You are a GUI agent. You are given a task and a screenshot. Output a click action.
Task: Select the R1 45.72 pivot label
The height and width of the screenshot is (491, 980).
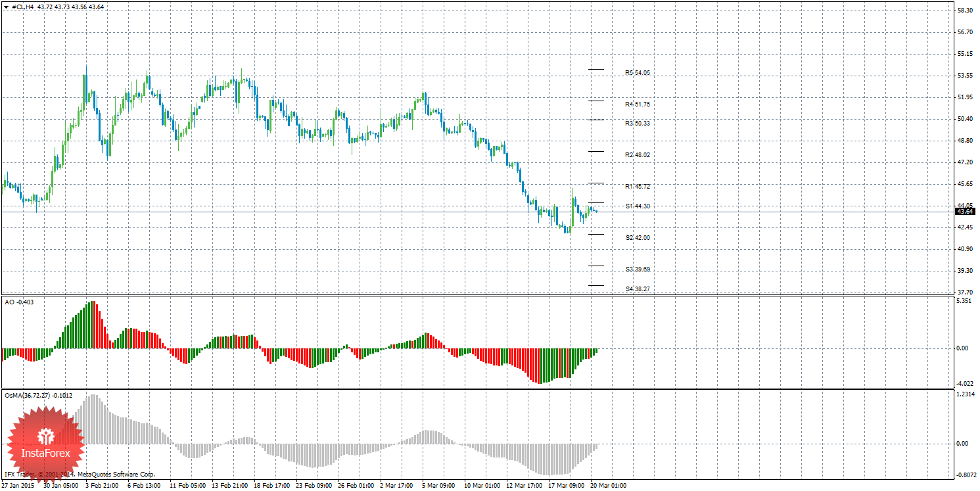637,187
